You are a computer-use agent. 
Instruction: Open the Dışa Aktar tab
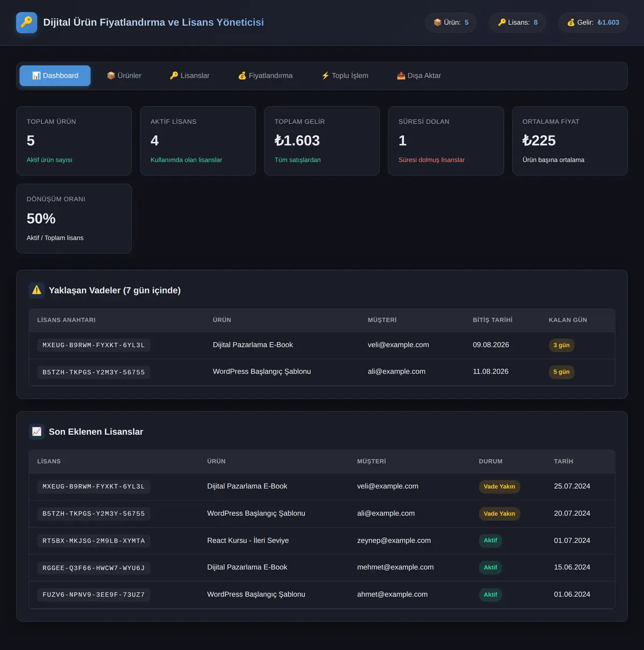(419, 76)
